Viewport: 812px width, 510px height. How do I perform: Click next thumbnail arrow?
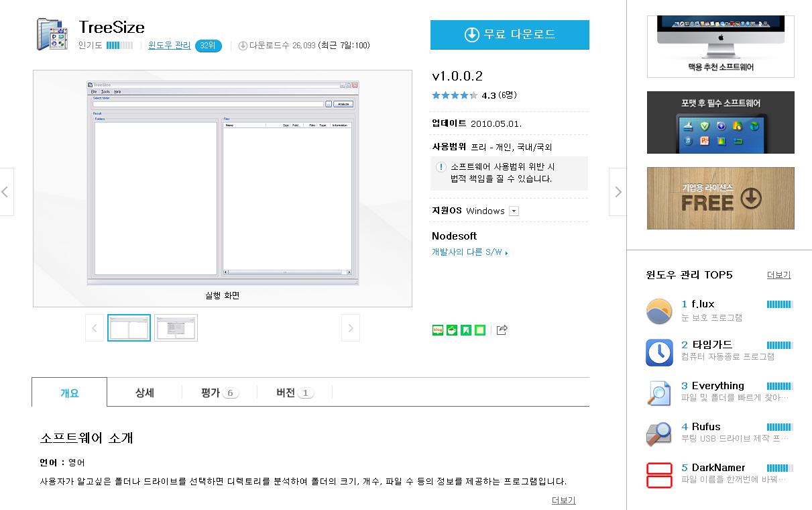[x=351, y=327]
